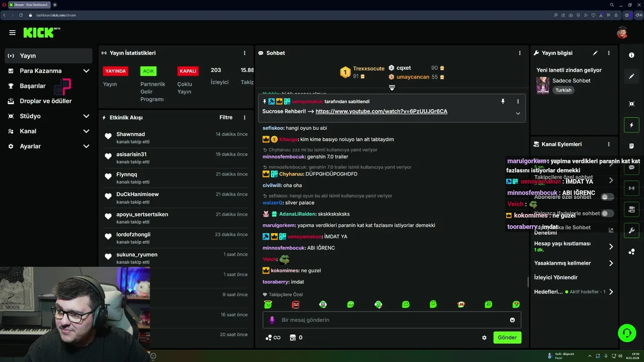Edit stream info with pencil icon
The width and height of the screenshot is (644, 362).
pyautogui.click(x=595, y=53)
